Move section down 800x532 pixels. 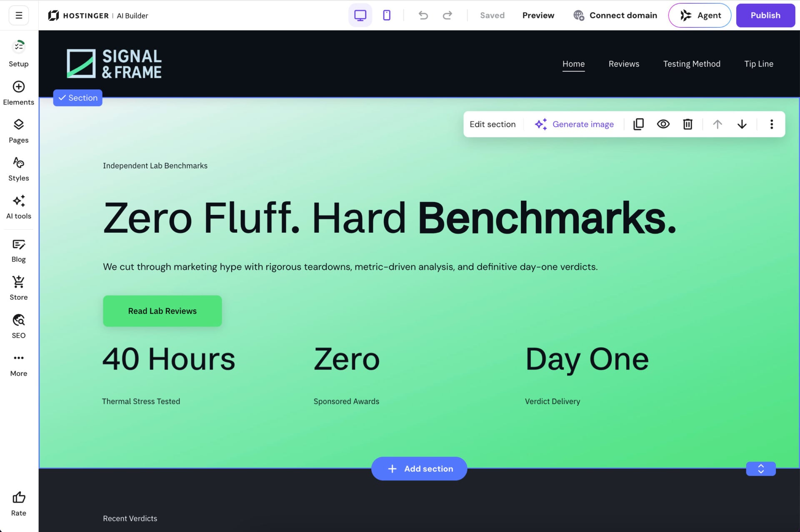coord(742,124)
